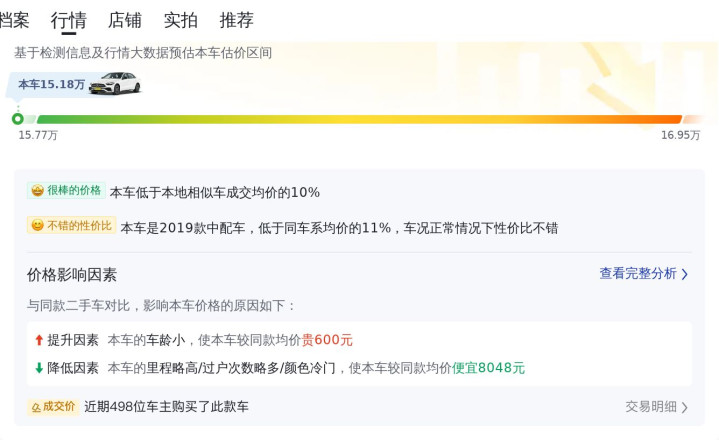The width and height of the screenshot is (719, 440).
Task: Switch to the 档案 tab
Action: (x=14, y=20)
